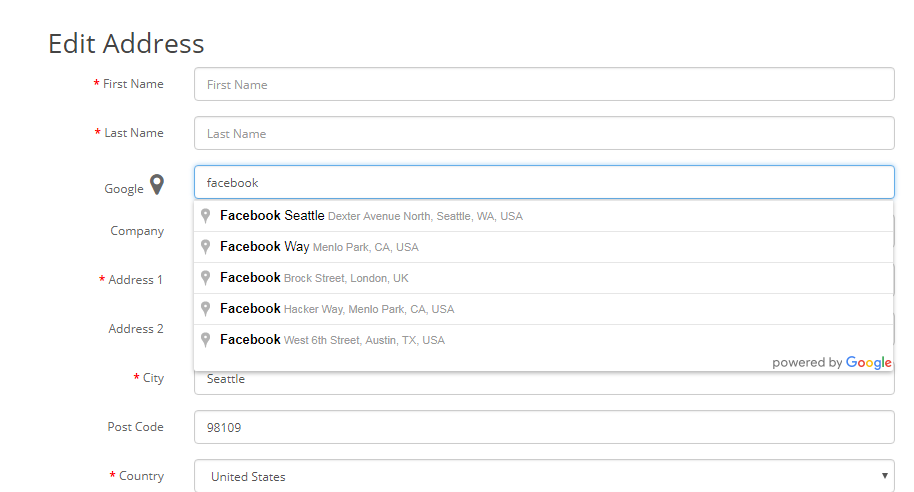914x492 pixels.
Task: Click the First Name label
Action: point(133,84)
